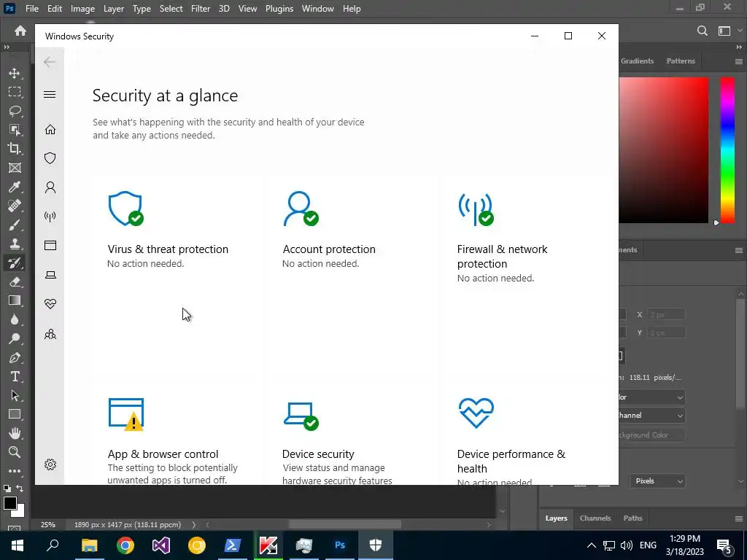Pick a color in the color field

tap(664, 150)
